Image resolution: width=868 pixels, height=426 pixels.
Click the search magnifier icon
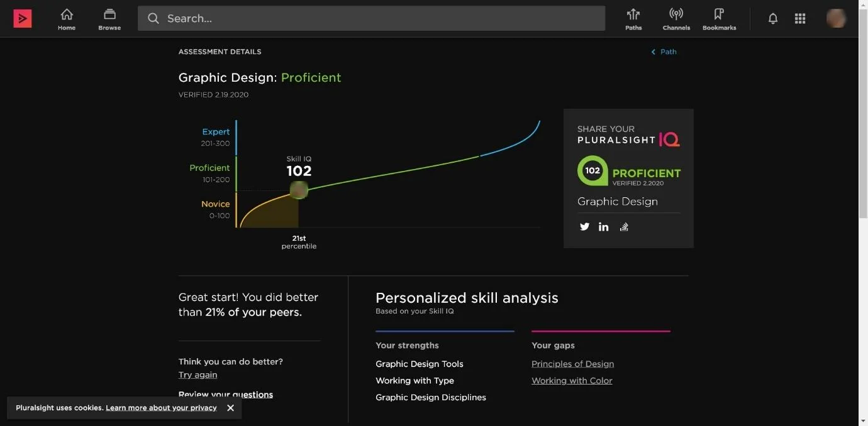pyautogui.click(x=153, y=19)
